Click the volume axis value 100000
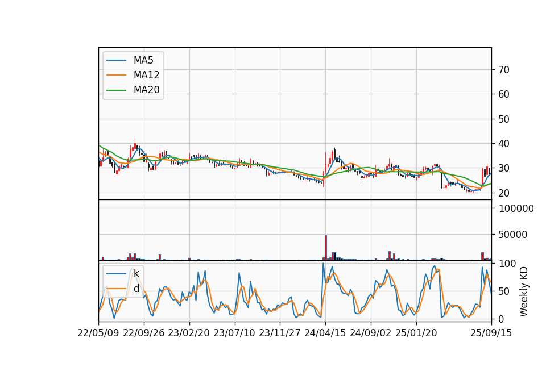The image size is (546, 392). [x=516, y=208]
